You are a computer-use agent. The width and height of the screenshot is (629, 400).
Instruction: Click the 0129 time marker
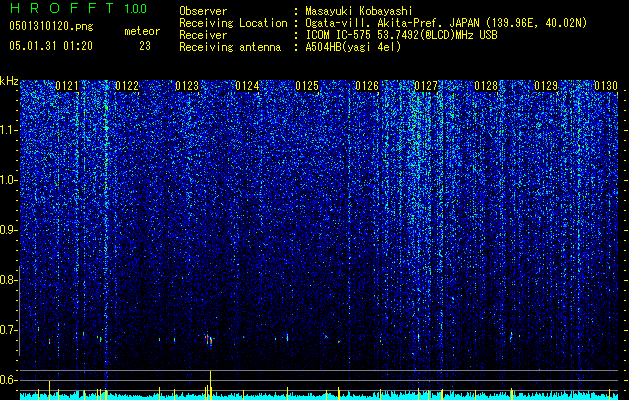[546, 86]
